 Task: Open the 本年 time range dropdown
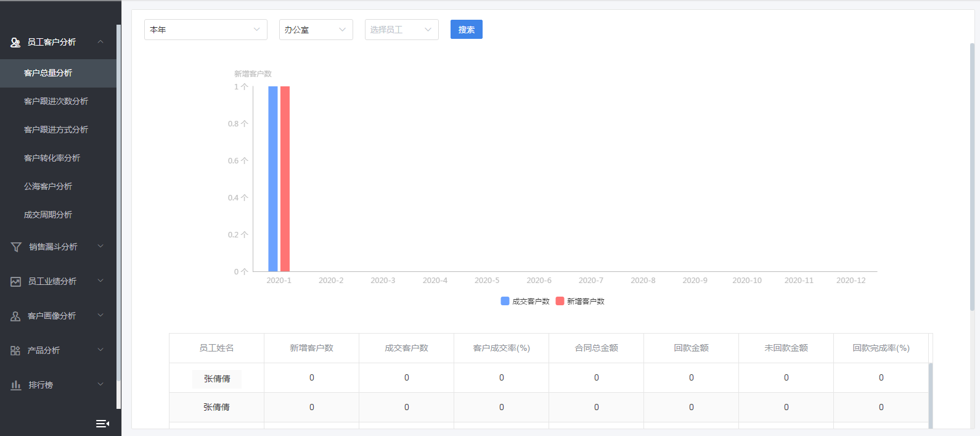click(205, 30)
